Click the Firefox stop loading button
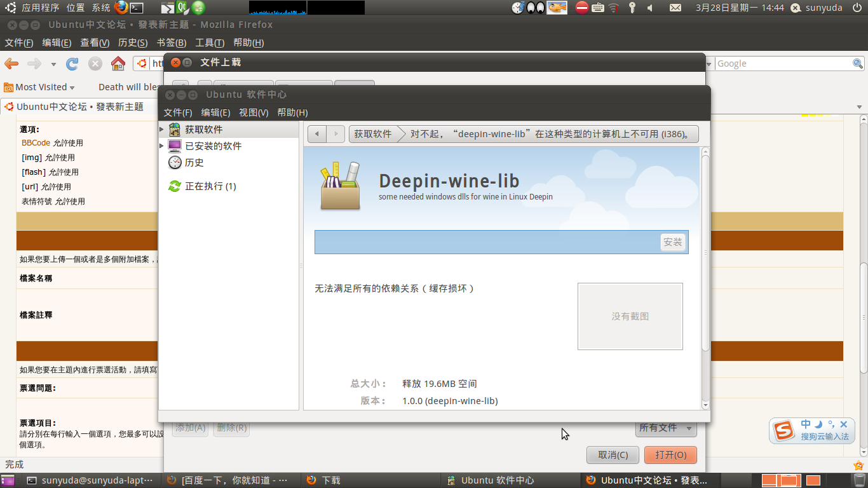Viewport: 868px width, 488px height. click(x=95, y=64)
